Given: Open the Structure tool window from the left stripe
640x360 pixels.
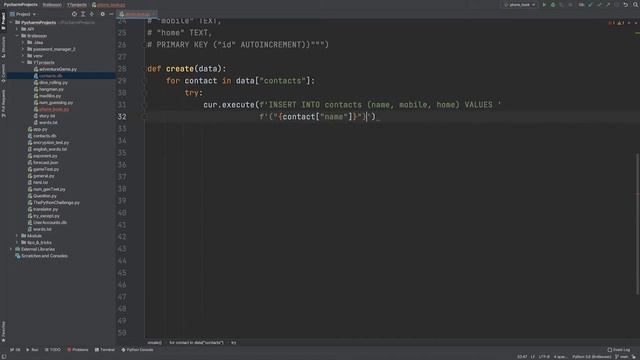Looking at the screenshot, I should tap(3, 47).
